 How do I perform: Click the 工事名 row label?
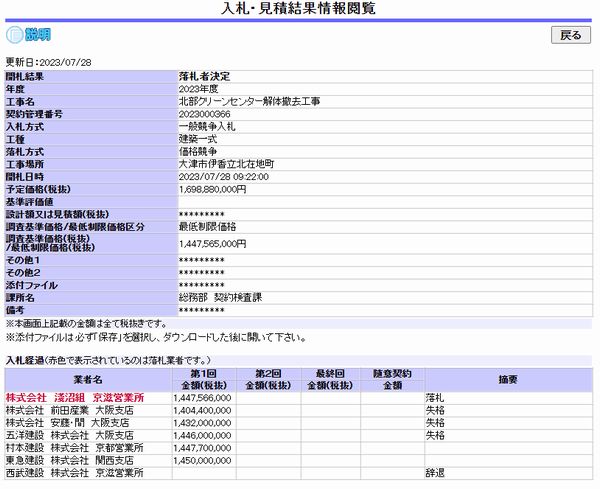pos(20,102)
